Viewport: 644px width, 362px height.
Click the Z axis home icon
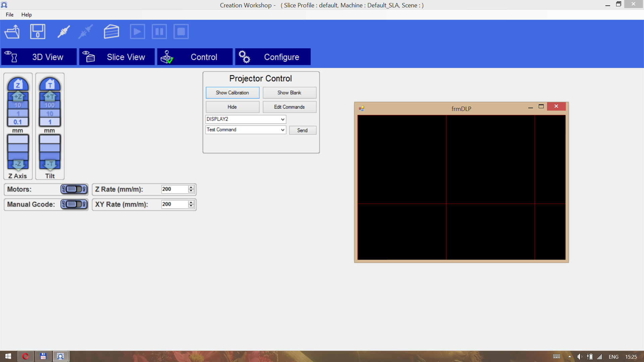[x=18, y=84]
